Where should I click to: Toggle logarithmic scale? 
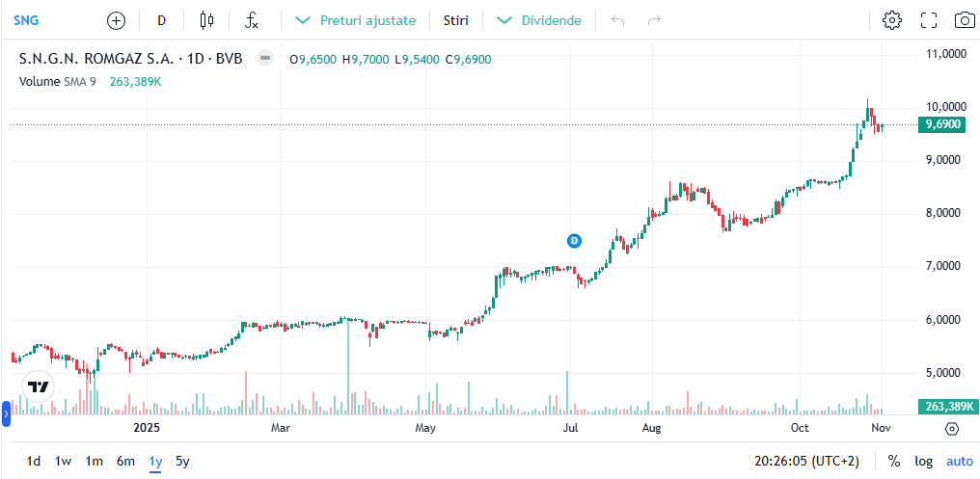point(923,461)
